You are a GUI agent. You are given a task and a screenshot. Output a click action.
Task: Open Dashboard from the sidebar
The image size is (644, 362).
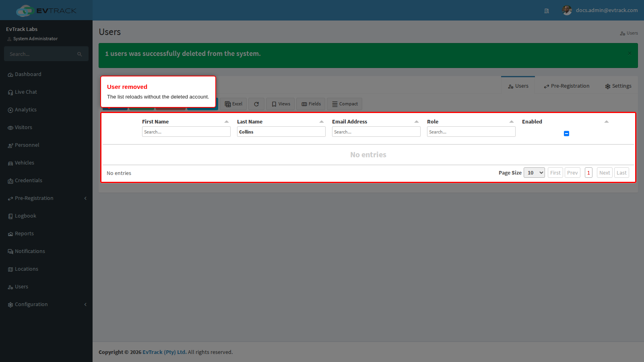(x=25, y=74)
